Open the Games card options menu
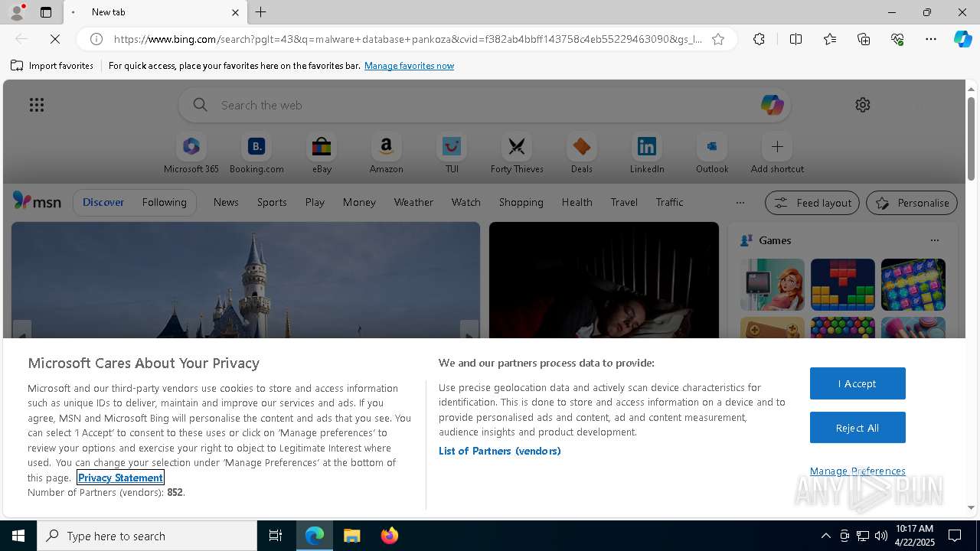The width and height of the screenshot is (980, 551). 934,240
